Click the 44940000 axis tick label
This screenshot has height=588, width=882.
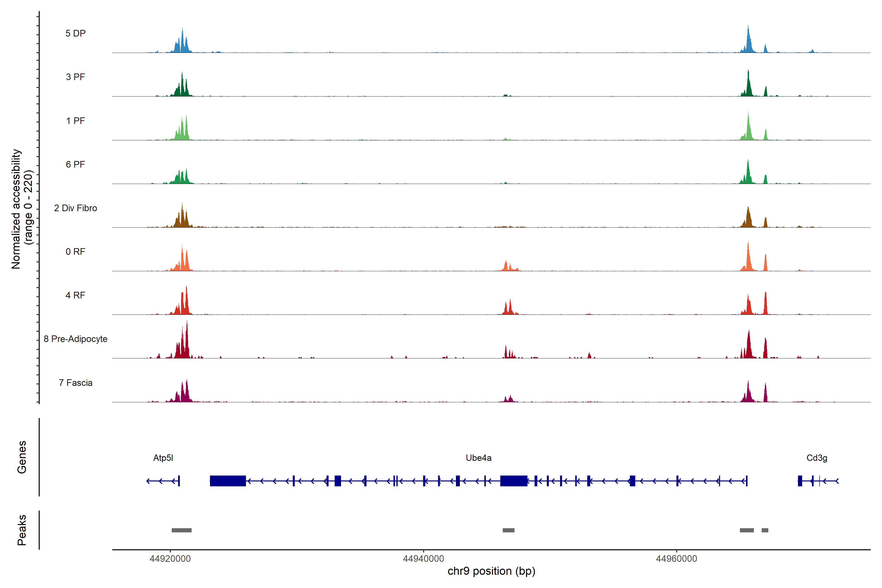423,559
